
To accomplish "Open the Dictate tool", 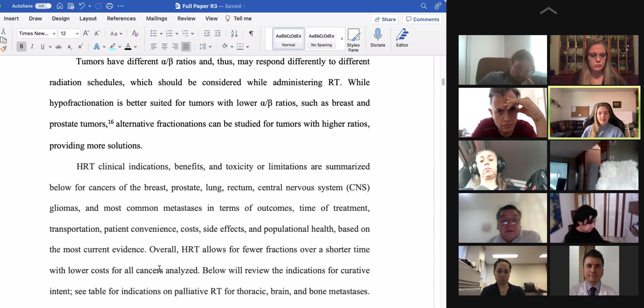I will click(x=378, y=38).
